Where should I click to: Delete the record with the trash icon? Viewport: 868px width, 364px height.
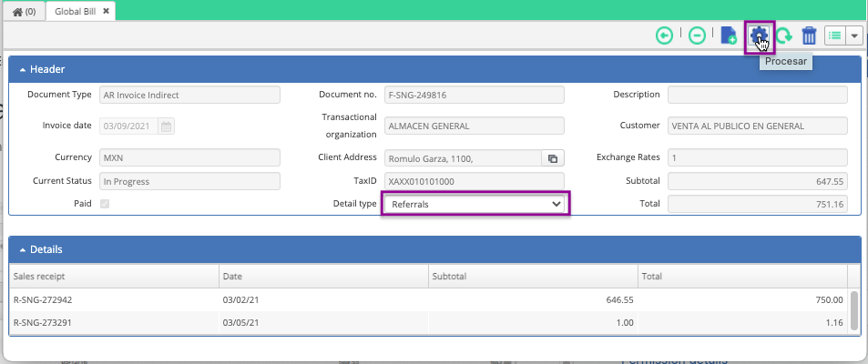[x=810, y=36]
